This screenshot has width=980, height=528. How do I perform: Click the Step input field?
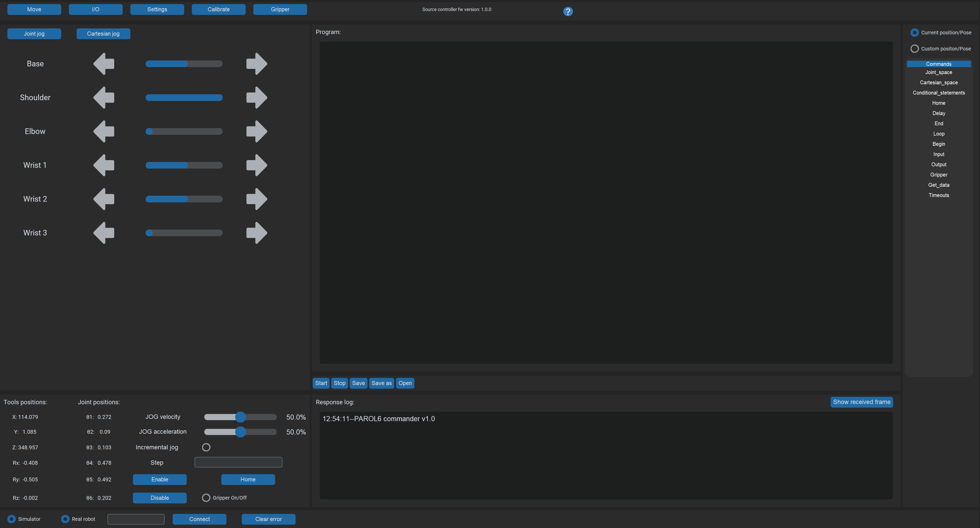pyautogui.click(x=238, y=463)
